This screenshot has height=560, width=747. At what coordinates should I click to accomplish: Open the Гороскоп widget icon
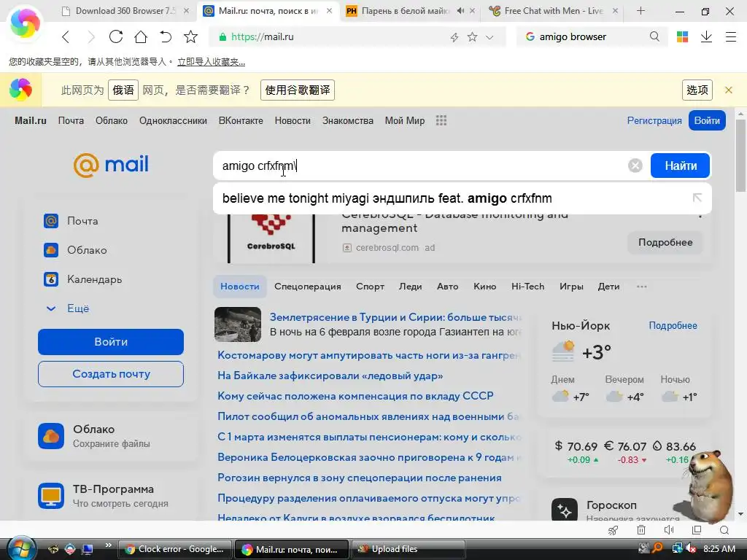[564, 510]
